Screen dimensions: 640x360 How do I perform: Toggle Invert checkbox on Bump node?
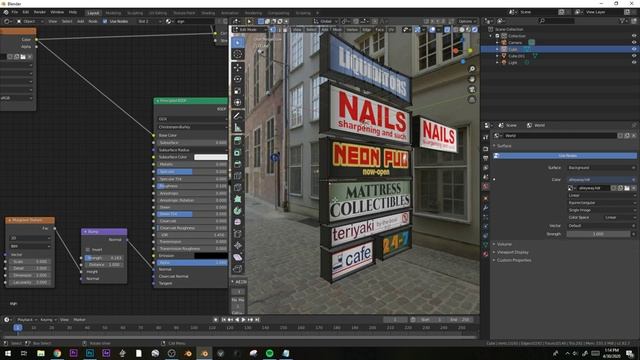[88, 249]
